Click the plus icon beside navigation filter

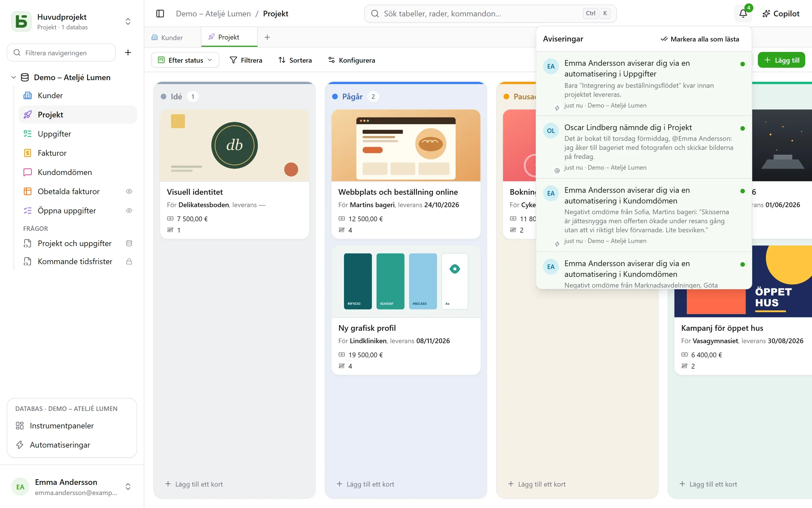coord(128,52)
